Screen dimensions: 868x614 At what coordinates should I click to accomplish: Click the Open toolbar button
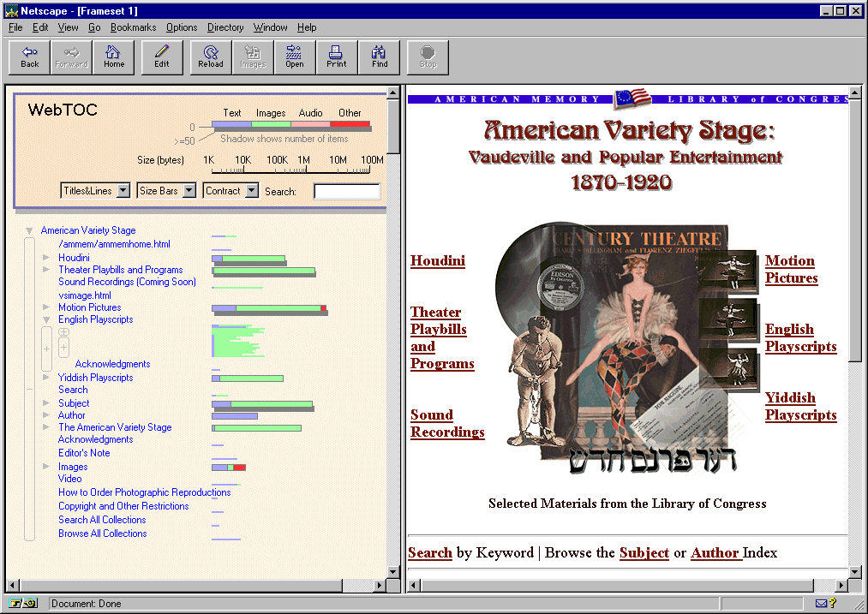click(295, 57)
